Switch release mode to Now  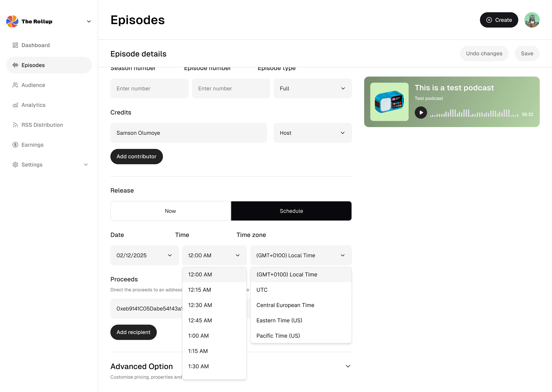(x=170, y=211)
